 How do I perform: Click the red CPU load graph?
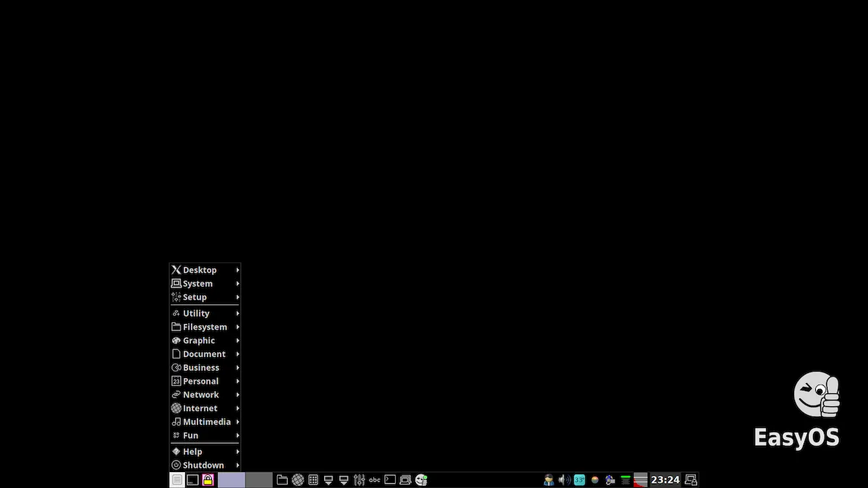click(640, 479)
